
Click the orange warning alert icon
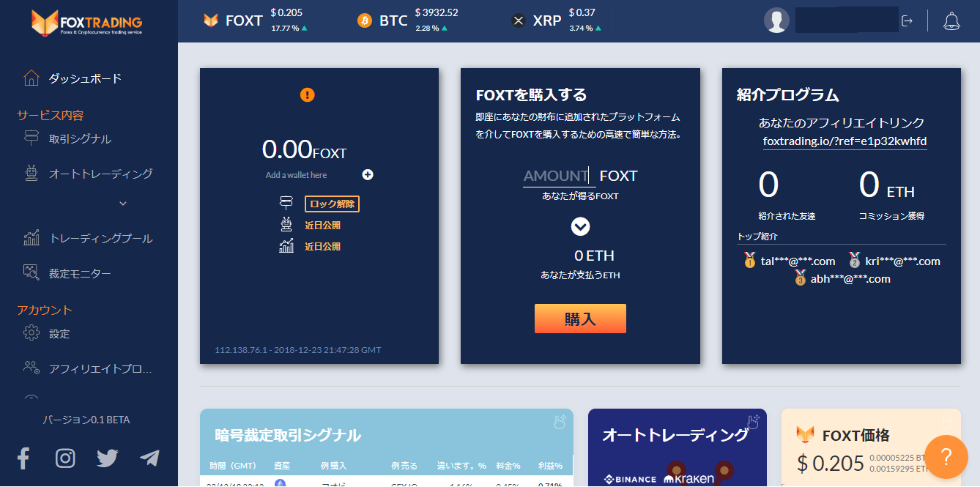pos(308,94)
